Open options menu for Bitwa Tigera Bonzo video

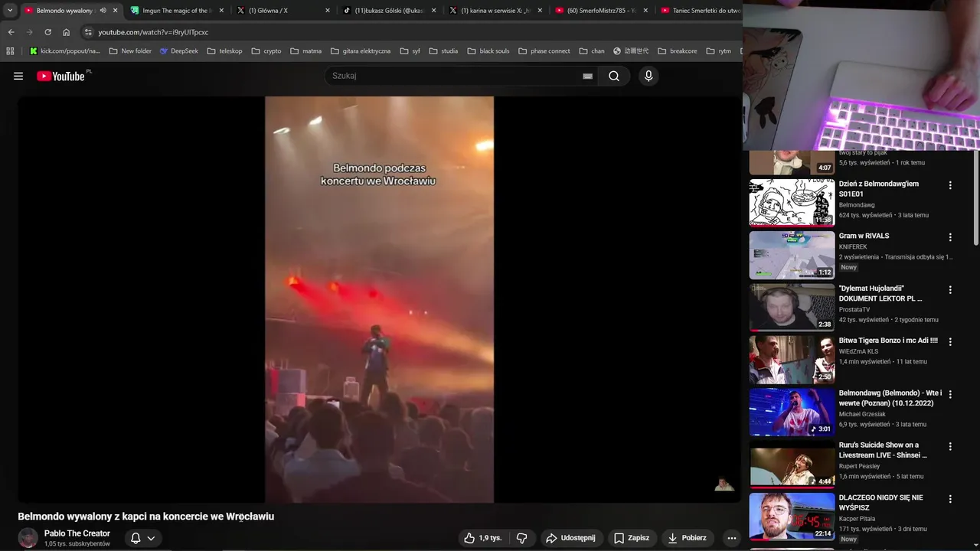(950, 342)
